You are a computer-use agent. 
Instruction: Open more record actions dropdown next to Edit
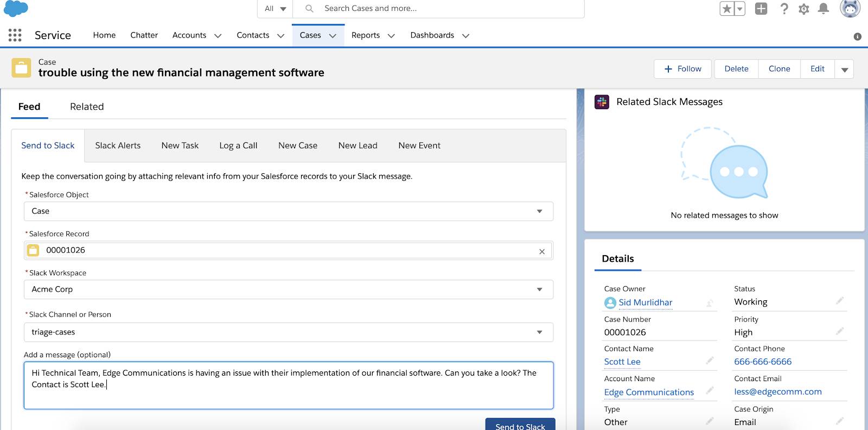tap(844, 69)
